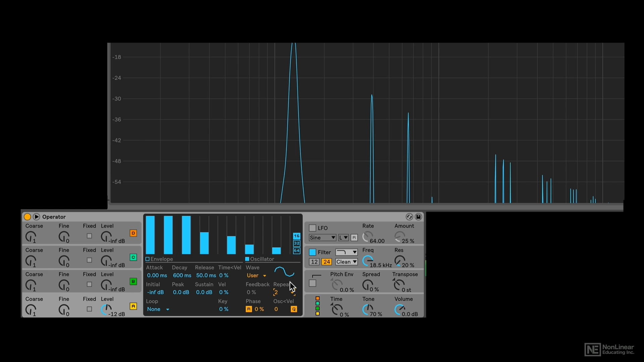The height and width of the screenshot is (362, 644).
Task: Click the Attack value 0.00 ms
Action: tap(157, 276)
